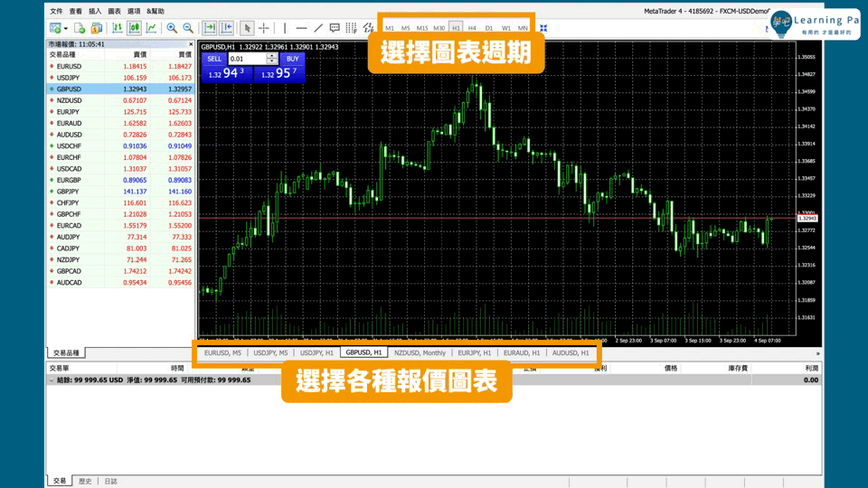Image resolution: width=868 pixels, height=488 pixels.
Task: Expand the 結餘 balance row arrow
Action: 52,380
